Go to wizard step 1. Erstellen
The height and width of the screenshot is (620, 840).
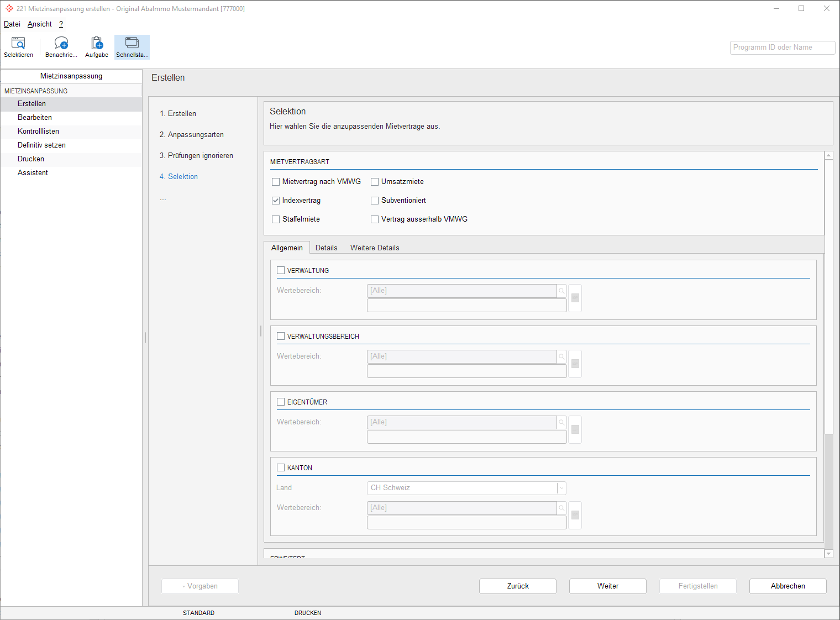point(178,114)
